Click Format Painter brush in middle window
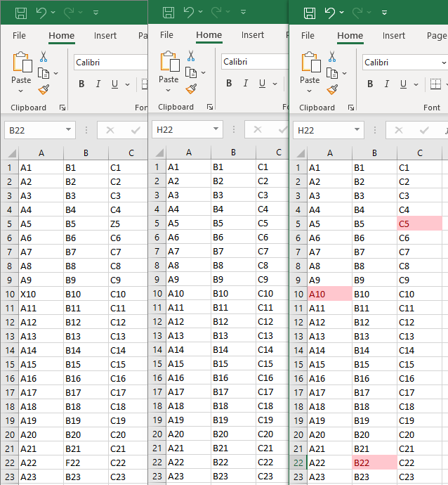Image resolution: width=448 pixels, height=485 pixels. click(191, 89)
